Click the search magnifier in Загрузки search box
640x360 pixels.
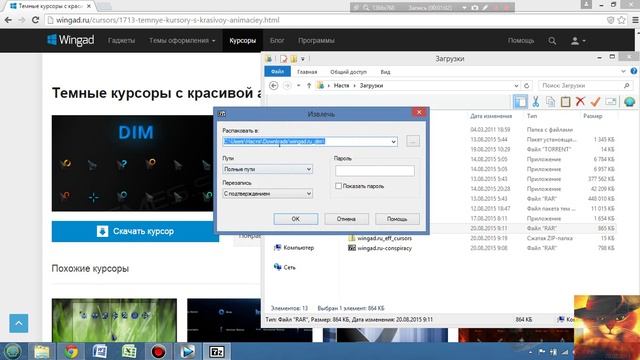point(627,85)
